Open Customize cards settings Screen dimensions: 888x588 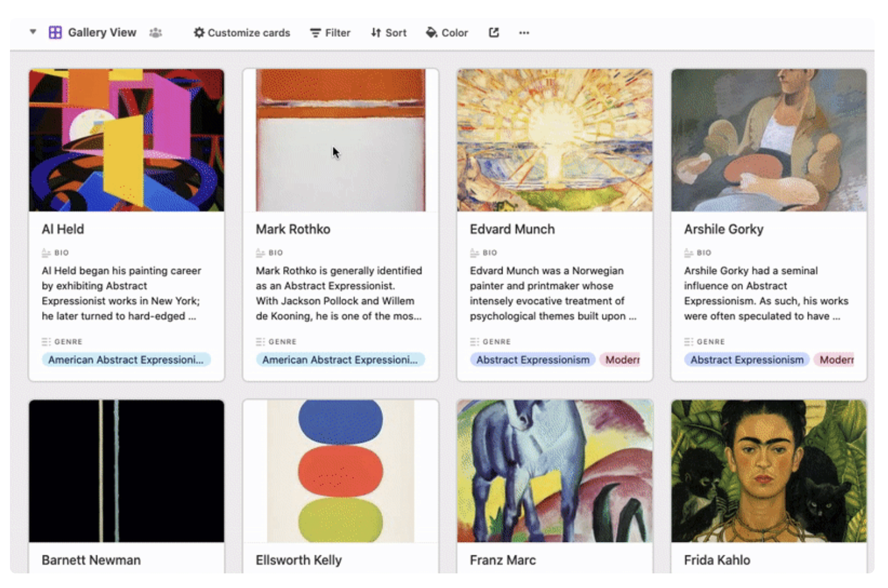pos(249,33)
